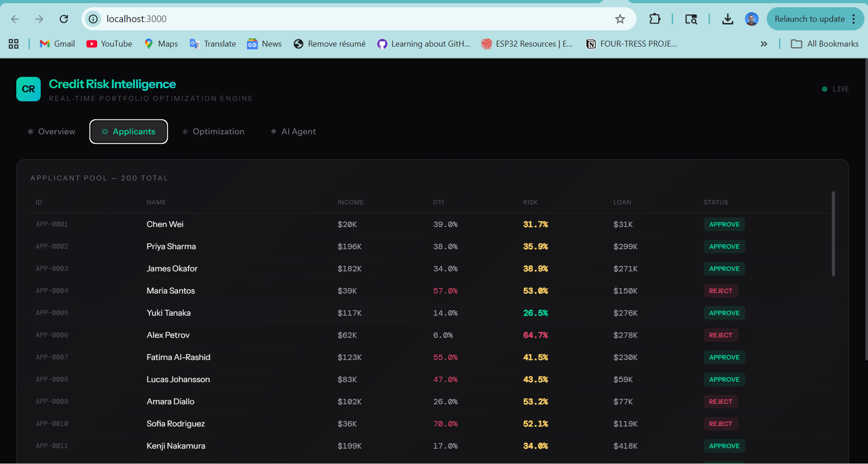868x464 pixels.
Task: Switch to the Optimization tab
Action: point(213,132)
